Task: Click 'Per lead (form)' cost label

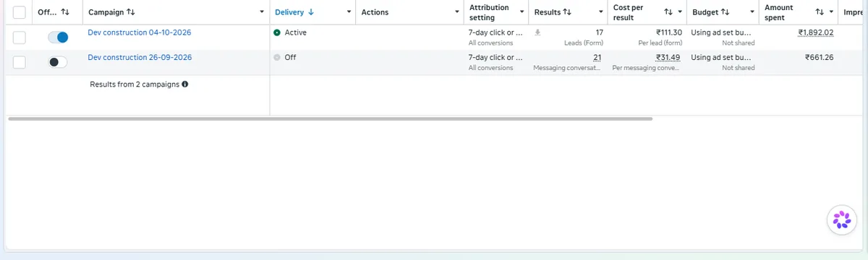Action: point(660,43)
